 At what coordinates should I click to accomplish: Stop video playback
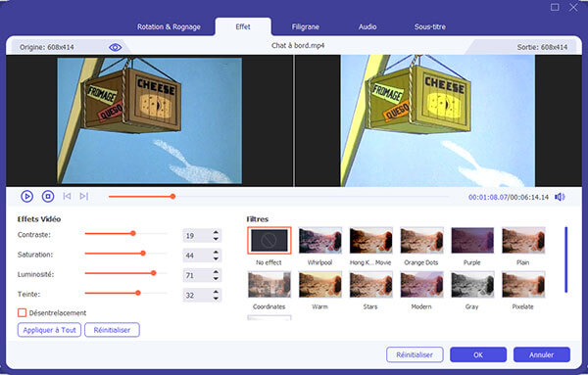(x=48, y=196)
